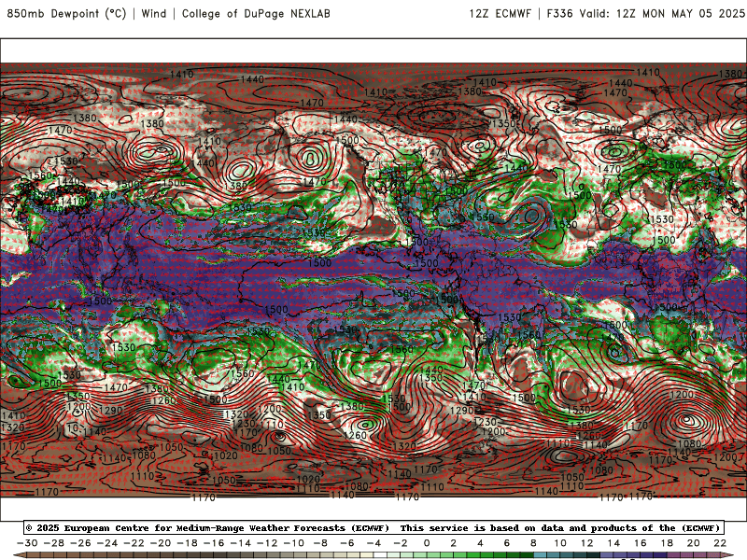Click the -2 color scale label
Image resolution: width=747 pixels, height=560 pixels.
point(401,543)
